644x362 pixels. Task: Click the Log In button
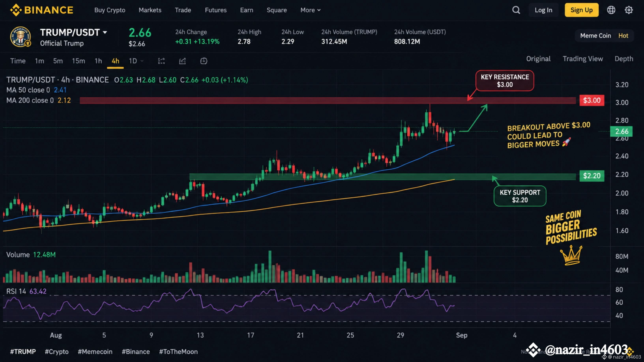tap(544, 10)
